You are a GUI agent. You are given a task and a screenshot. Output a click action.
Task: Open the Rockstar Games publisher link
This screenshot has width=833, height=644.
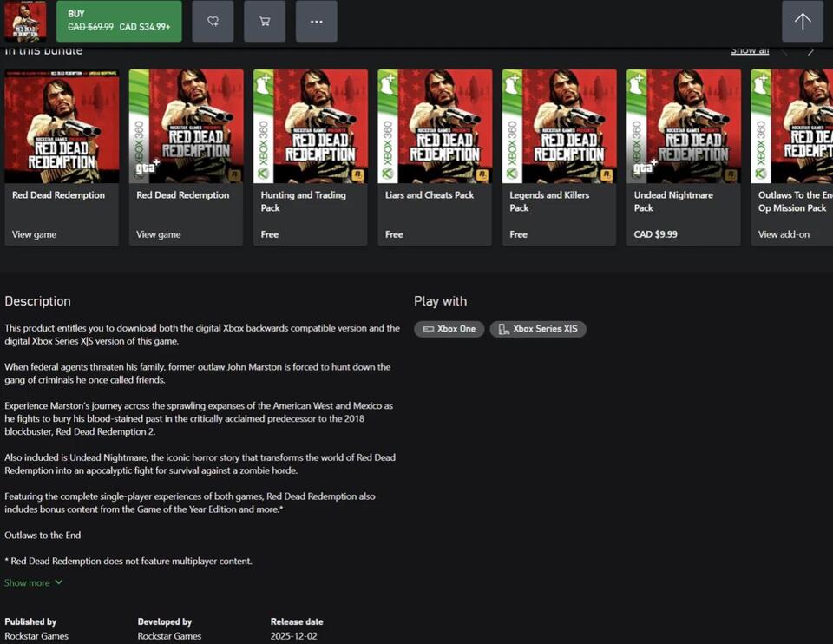pyautogui.click(x=36, y=635)
